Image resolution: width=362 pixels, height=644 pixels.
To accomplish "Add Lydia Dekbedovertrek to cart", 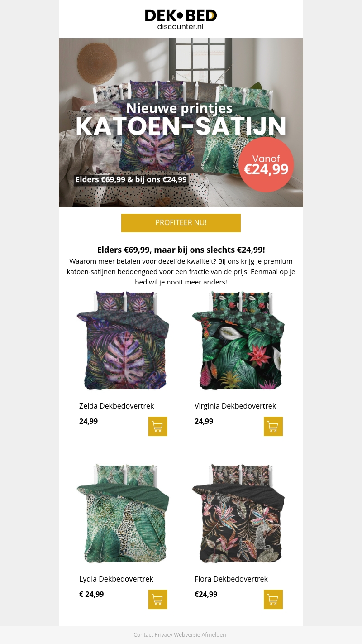I will coord(158,599).
